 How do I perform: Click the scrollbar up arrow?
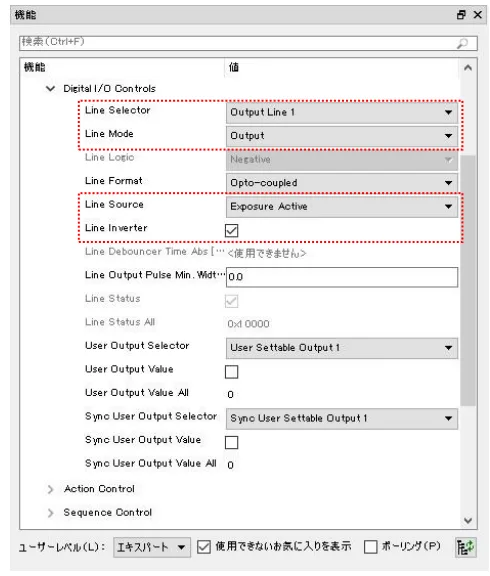click(468, 68)
